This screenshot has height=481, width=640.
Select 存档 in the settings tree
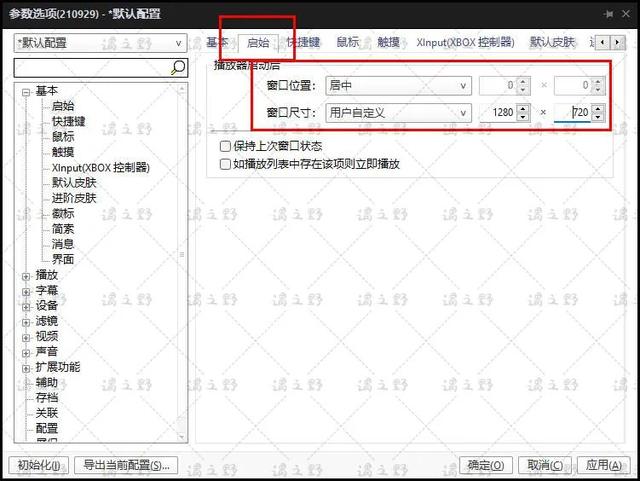(47, 398)
